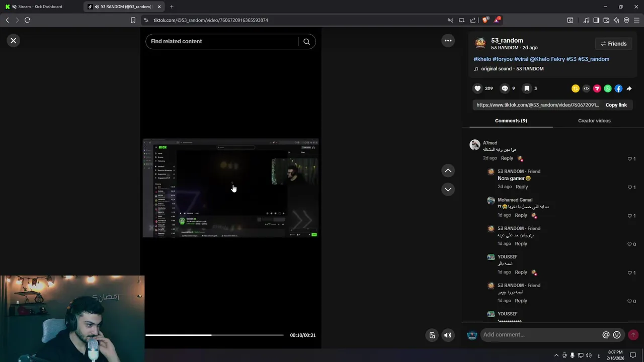The image size is (644, 362).
Task: Copy link to the video
Action: coord(616,105)
